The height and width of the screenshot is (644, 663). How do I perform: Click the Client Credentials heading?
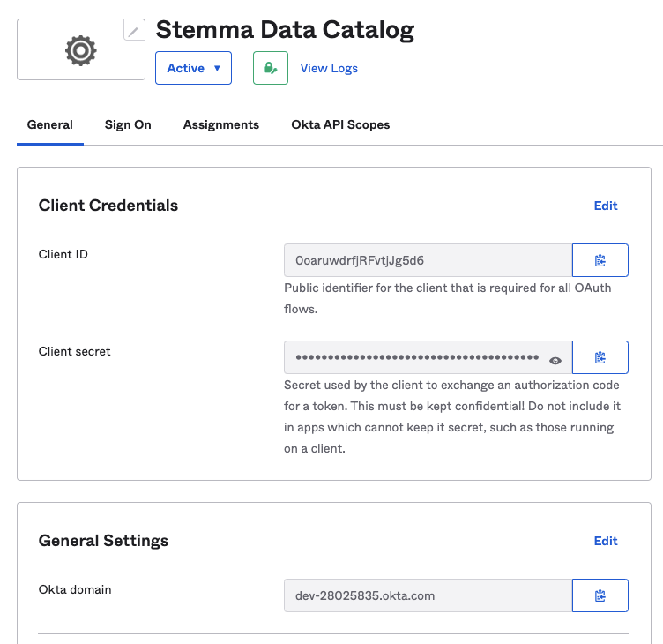[x=108, y=206]
